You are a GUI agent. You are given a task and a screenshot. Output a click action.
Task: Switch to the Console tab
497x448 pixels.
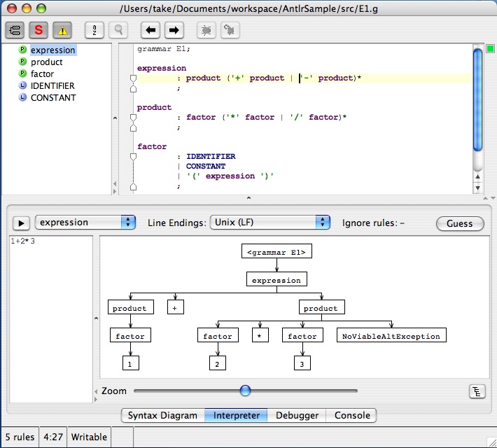click(352, 415)
